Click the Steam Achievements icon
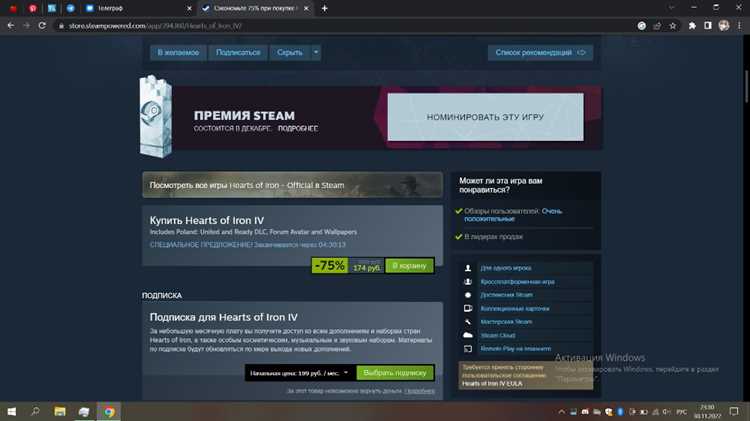The width and height of the screenshot is (750, 421). point(468,295)
